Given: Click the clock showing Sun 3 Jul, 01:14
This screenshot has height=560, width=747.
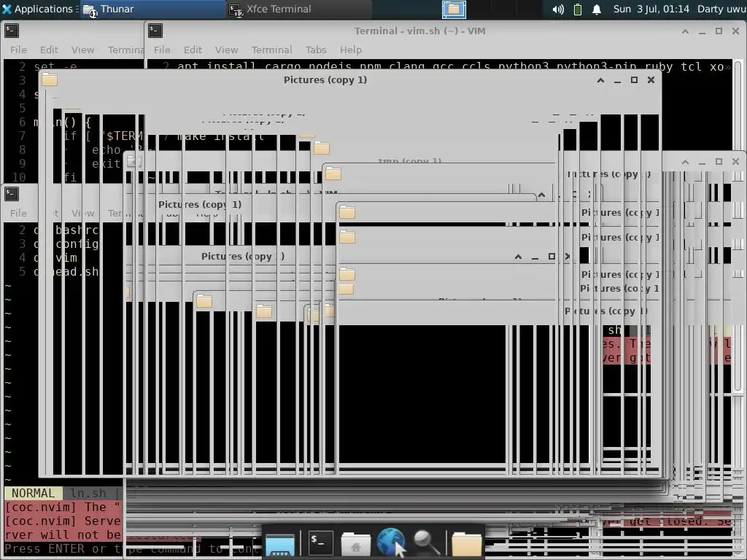Looking at the screenshot, I should tap(651, 9).
